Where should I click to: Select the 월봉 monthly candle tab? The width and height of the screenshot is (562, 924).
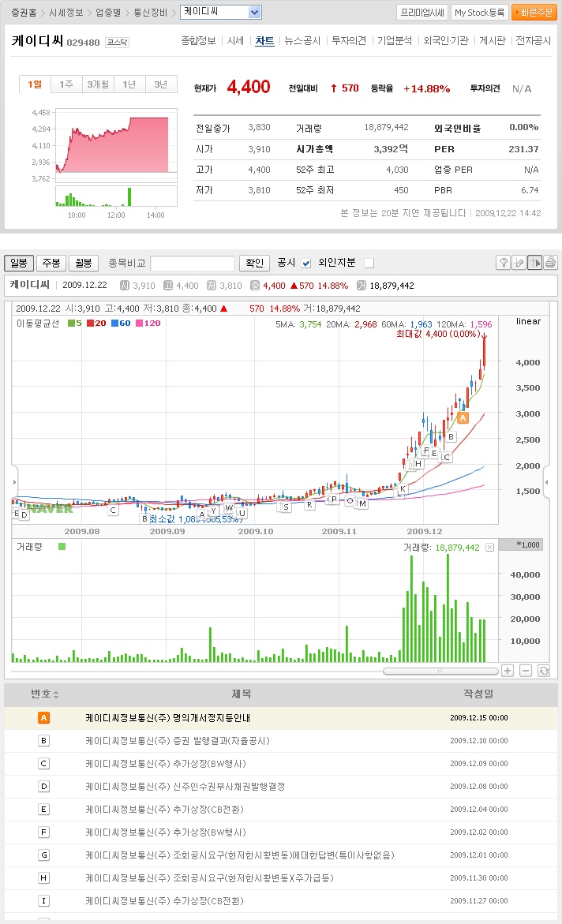click(x=84, y=263)
